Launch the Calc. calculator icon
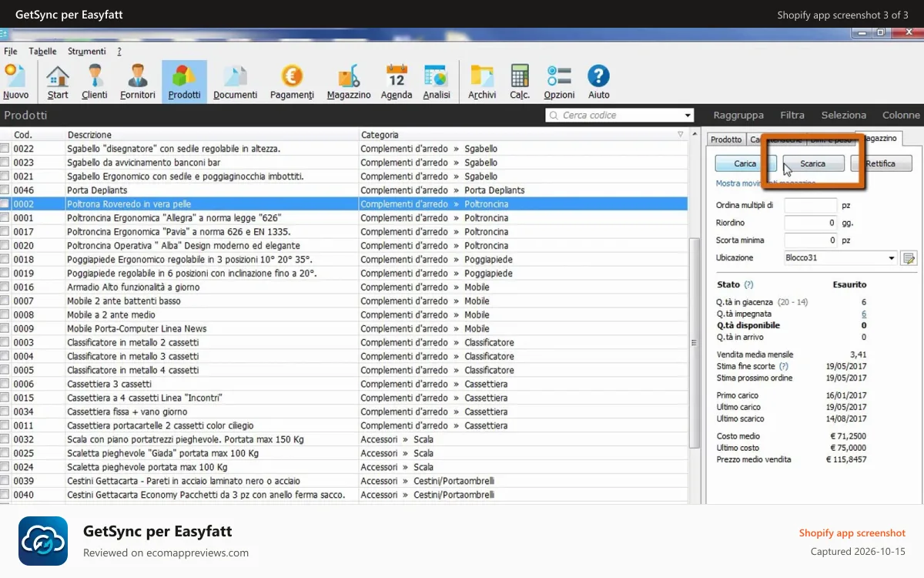The height and width of the screenshot is (578, 924). point(520,82)
